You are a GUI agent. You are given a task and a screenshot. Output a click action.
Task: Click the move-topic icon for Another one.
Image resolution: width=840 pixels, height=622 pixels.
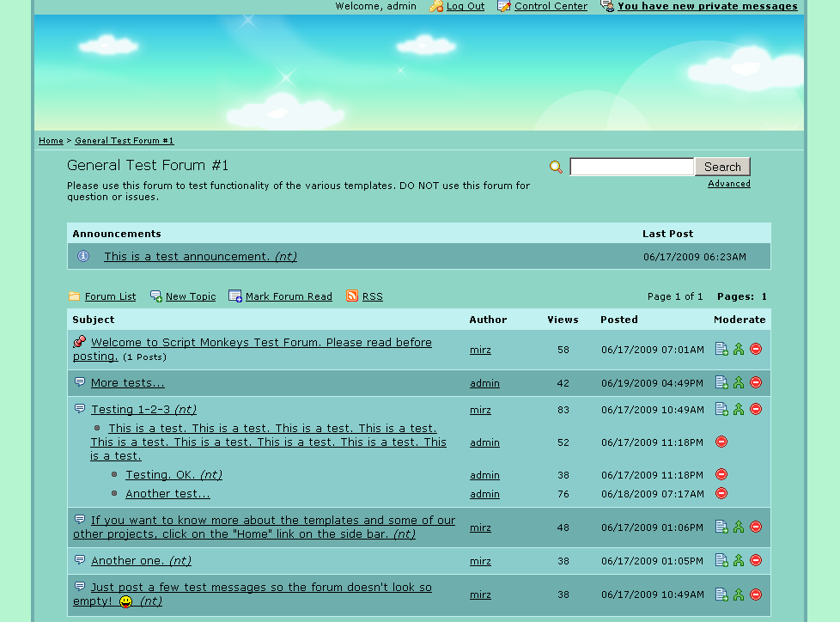point(721,560)
